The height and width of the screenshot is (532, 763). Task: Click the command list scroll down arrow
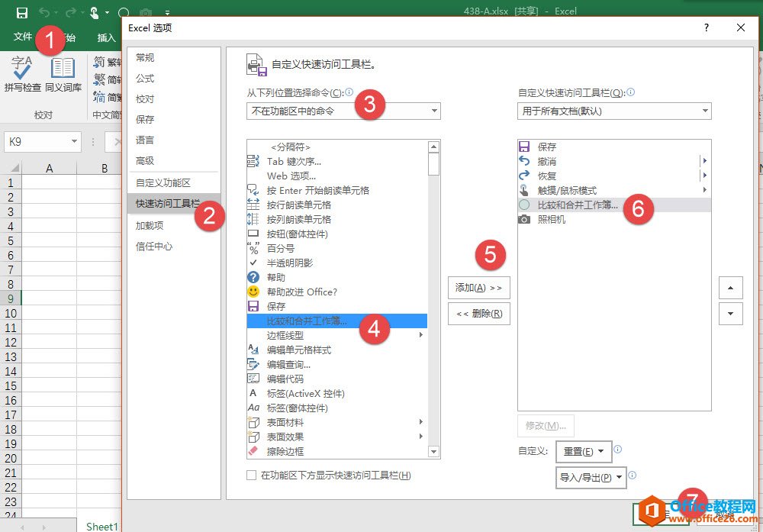click(433, 452)
